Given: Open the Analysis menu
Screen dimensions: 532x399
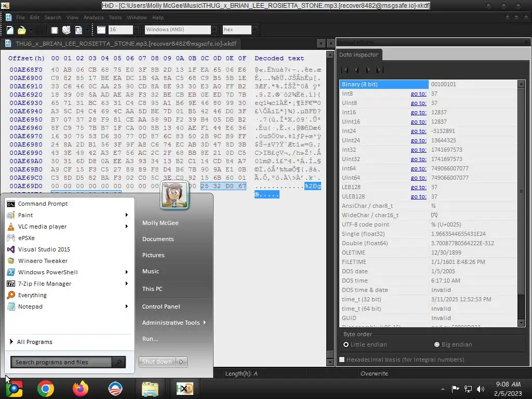Looking at the screenshot, I should [x=94, y=17].
